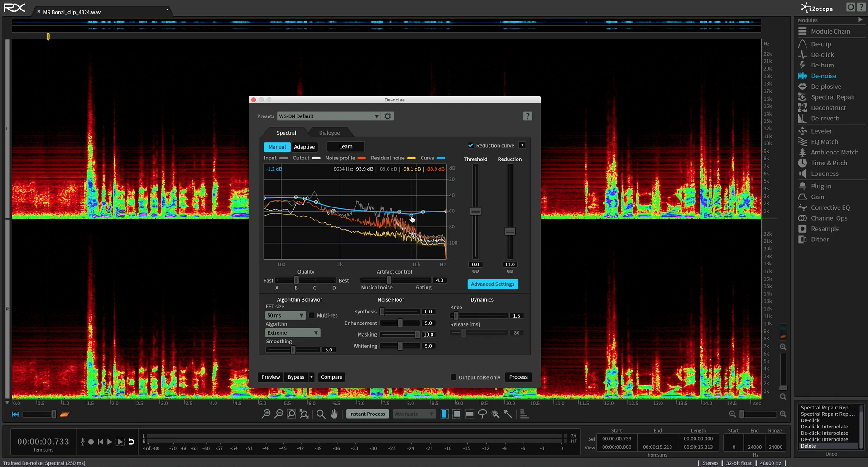Open the De-hum module

tap(822, 65)
